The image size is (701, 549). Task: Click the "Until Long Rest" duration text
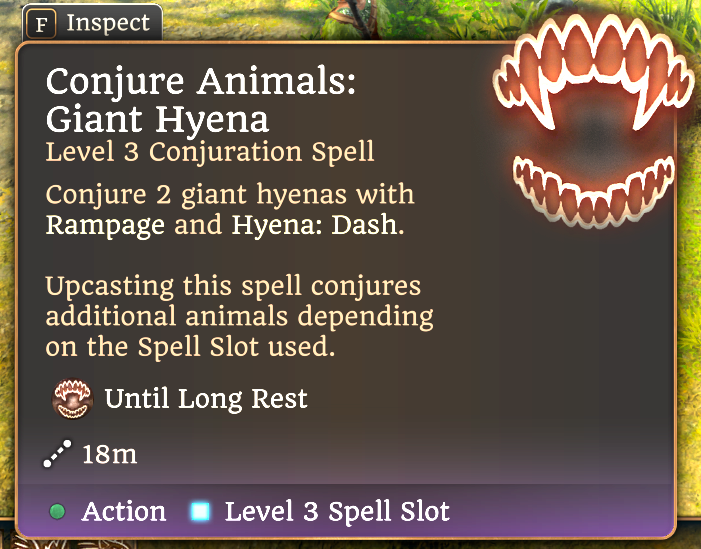[206, 400]
